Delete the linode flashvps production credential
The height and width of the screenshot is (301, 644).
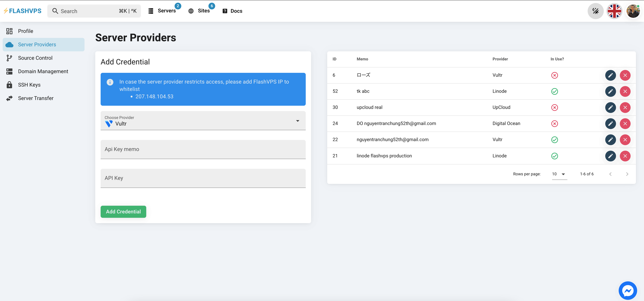coord(625,156)
